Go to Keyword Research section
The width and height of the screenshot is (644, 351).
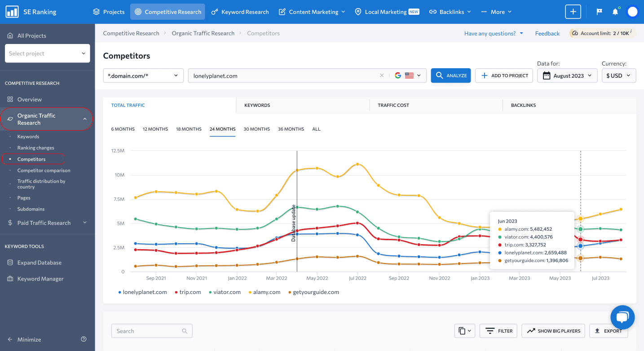(239, 12)
